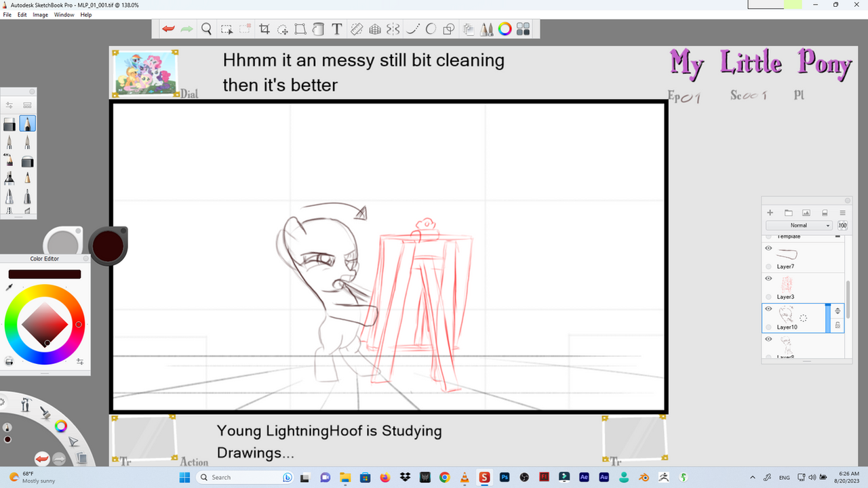Select the Text tool

click(336, 29)
